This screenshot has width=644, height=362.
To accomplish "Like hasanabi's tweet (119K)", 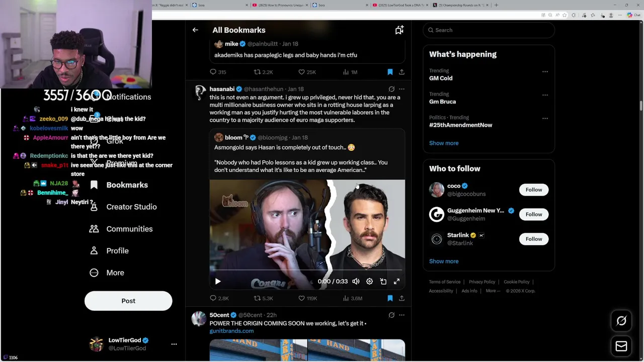I will [307, 298].
